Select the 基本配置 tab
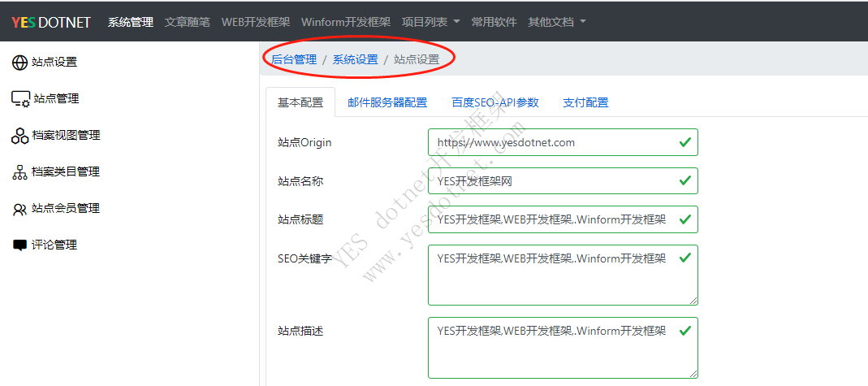Viewport: 868px width, 386px height. (300, 102)
